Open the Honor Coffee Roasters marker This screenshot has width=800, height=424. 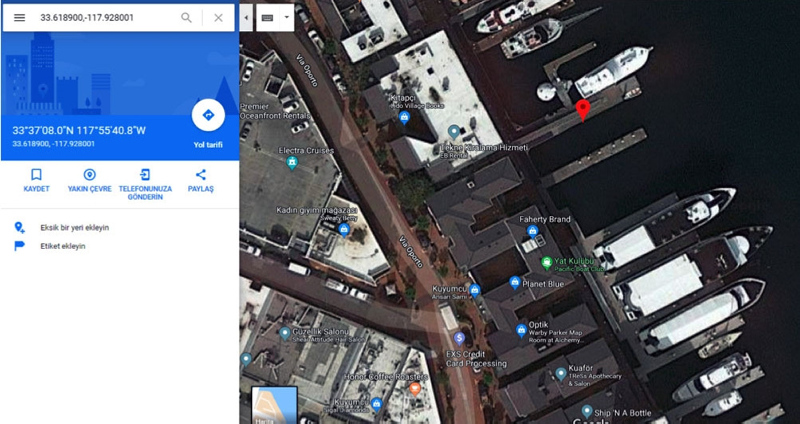click(x=415, y=389)
